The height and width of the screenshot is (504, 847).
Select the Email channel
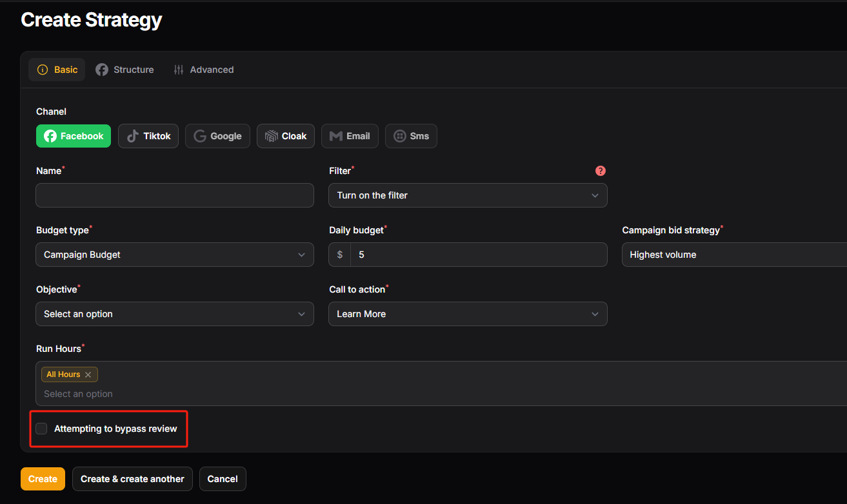350,136
